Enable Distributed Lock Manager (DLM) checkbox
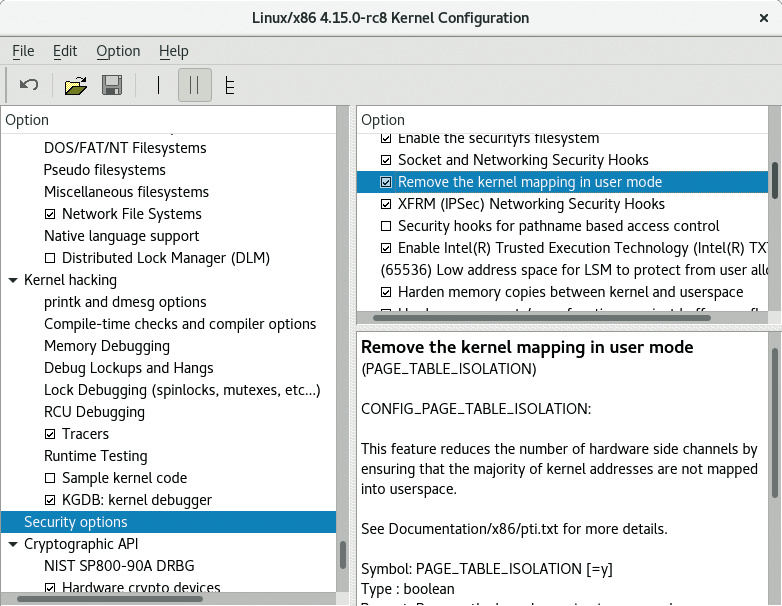782x606 pixels. coord(51,258)
